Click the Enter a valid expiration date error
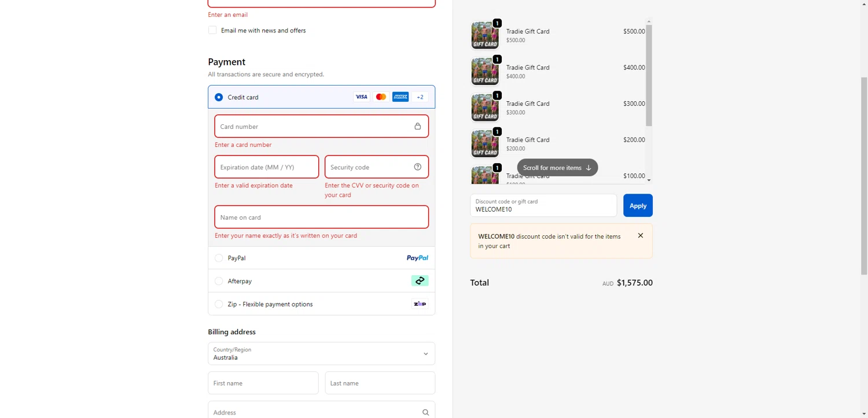Screen dimensions: 868x418 pos(253,186)
